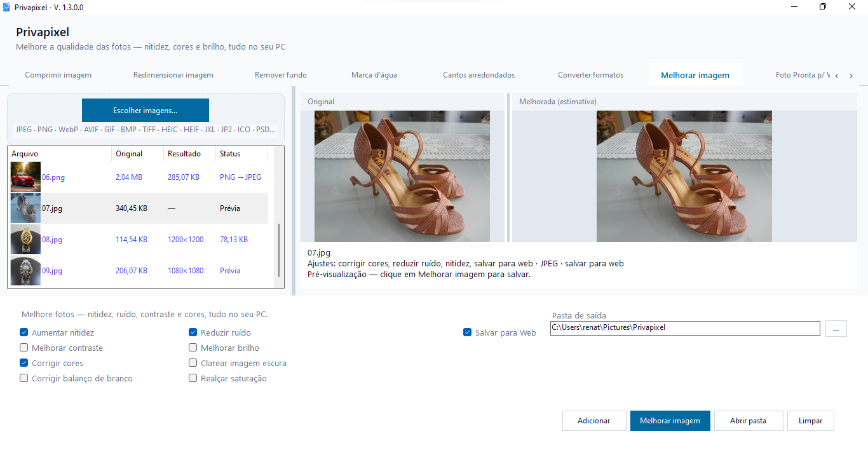This screenshot has width=868, height=457.
Task: Click the 206,07 KB size cell
Action: 132,271
